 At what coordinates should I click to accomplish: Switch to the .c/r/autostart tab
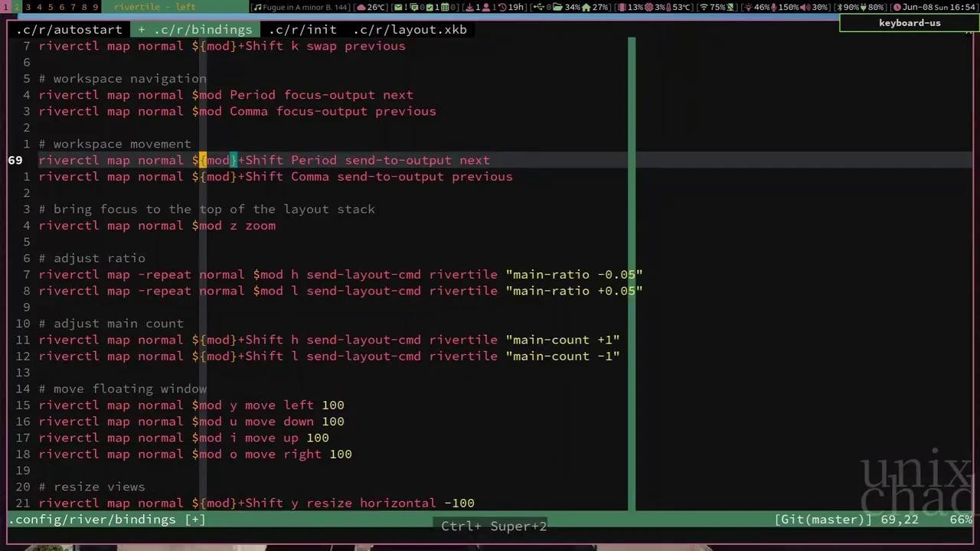[x=69, y=30]
